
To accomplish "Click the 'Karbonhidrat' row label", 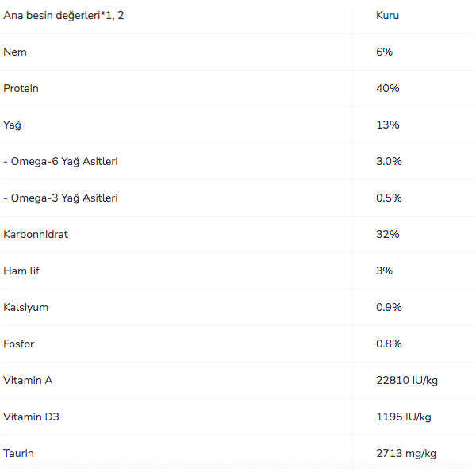I will 36,234.
